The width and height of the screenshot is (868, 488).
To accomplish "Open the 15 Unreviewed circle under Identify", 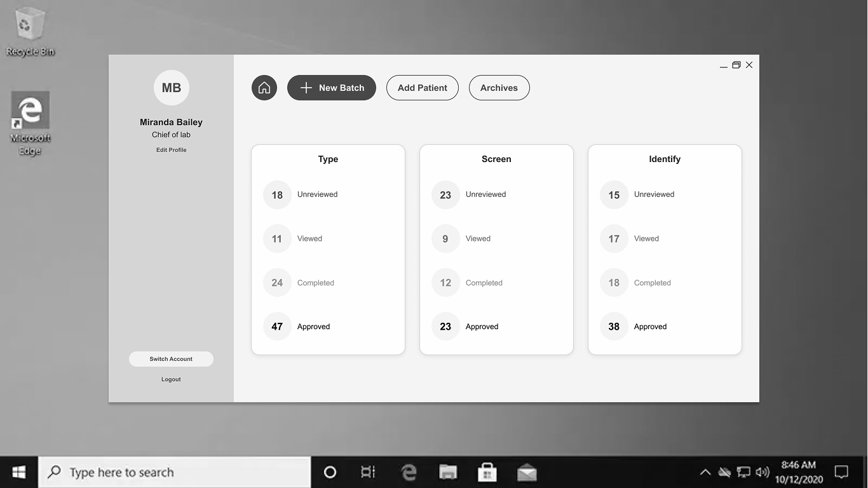I will pyautogui.click(x=613, y=194).
